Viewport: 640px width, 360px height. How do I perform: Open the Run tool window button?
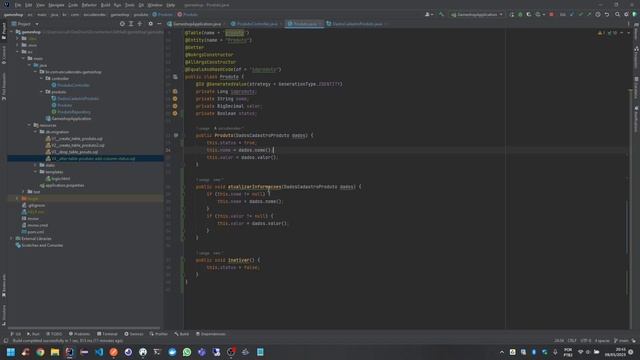point(33,334)
